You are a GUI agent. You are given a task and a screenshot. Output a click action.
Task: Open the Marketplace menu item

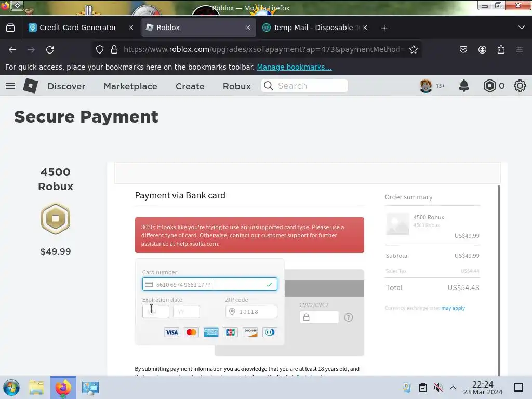click(130, 86)
